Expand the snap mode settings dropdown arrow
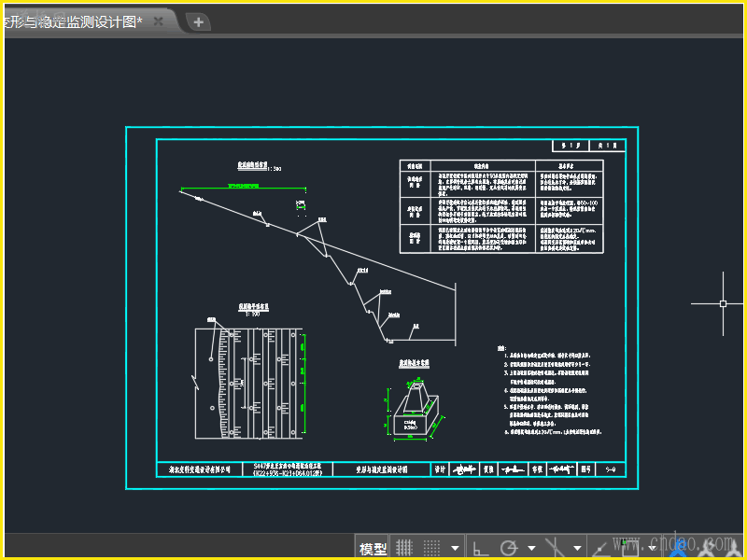Image resolution: width=747 pixels, height=560 pixels. click(x=455, y=548)
